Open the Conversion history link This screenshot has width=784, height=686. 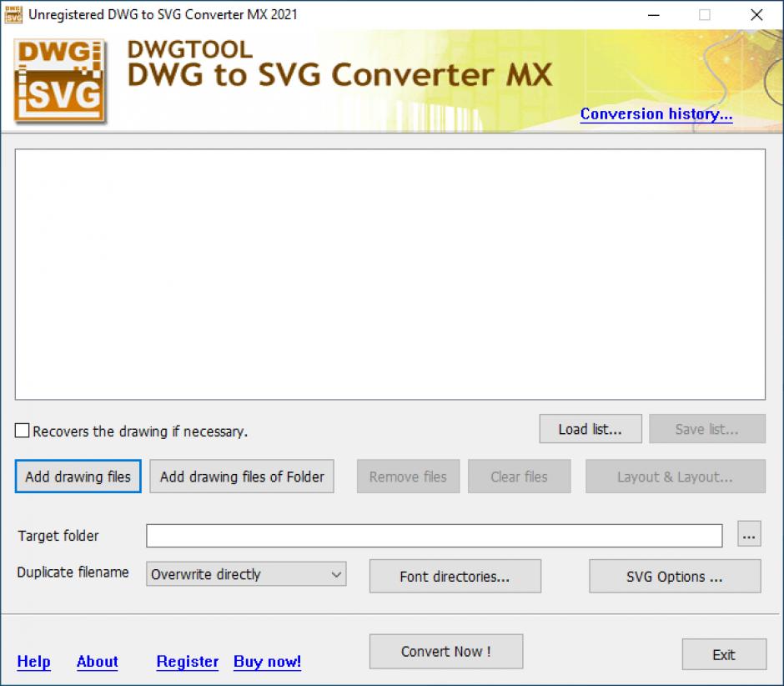[x=656, y=114]
